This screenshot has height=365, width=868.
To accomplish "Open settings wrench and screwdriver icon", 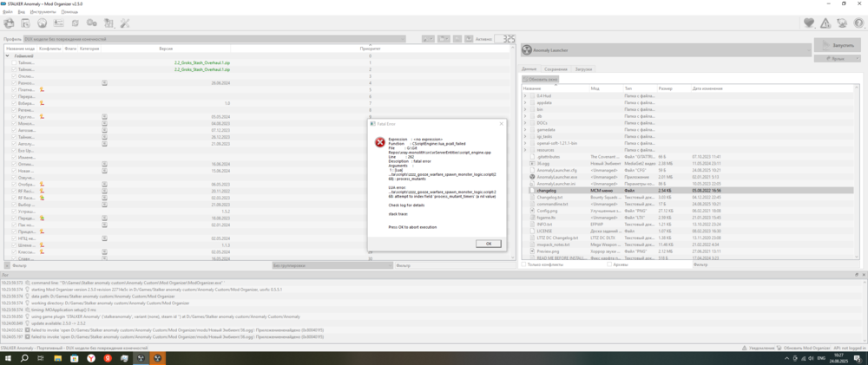I will [x=124, y=23].
